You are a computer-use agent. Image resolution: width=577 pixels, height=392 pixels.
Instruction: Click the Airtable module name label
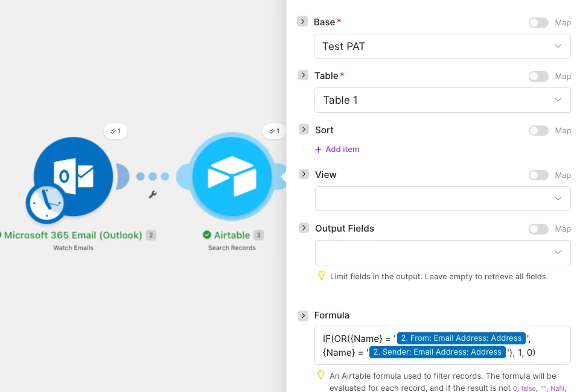[232, 235]
